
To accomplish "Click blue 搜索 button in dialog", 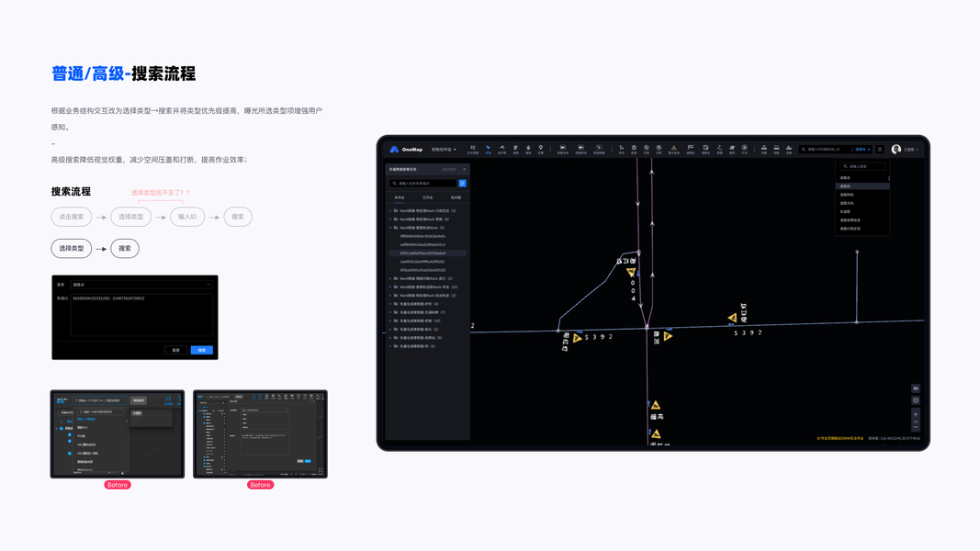I will click(x=202, y=350).
